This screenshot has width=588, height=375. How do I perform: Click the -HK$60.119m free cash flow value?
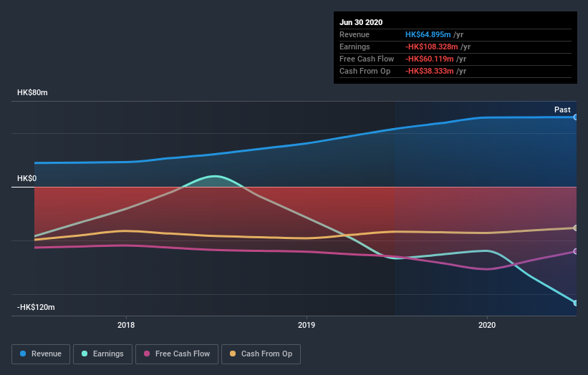point(430,59)
